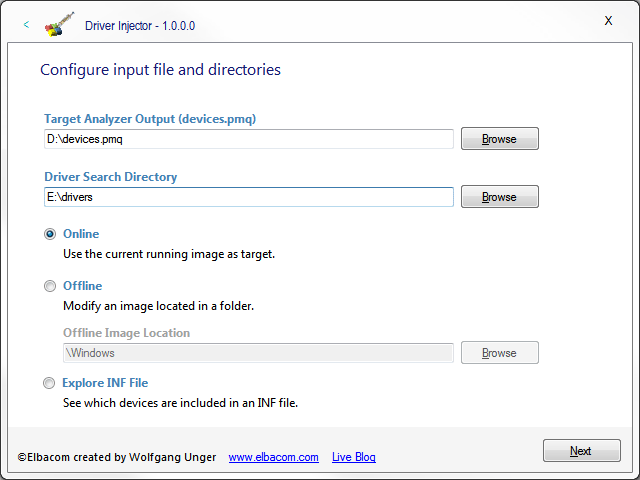640x480 pixels.
Task: Proceed with the Next button
Action: pos(581,451)
